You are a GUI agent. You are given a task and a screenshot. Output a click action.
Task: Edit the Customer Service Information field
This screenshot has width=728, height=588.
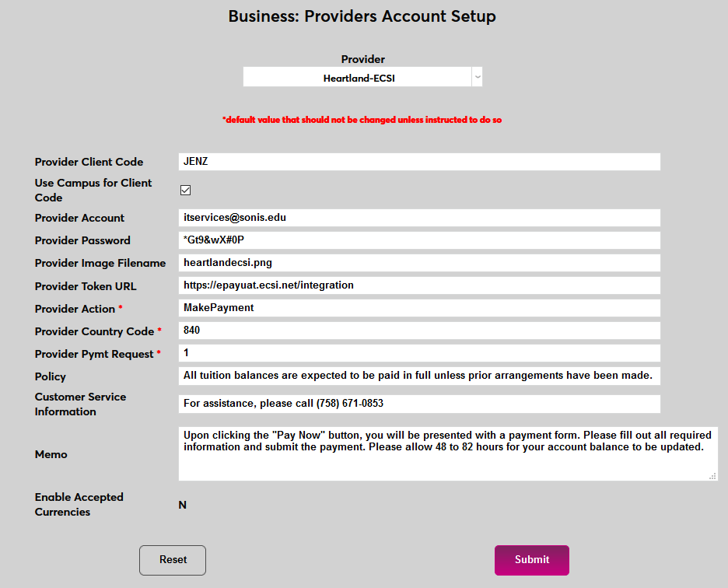(419, 404)
